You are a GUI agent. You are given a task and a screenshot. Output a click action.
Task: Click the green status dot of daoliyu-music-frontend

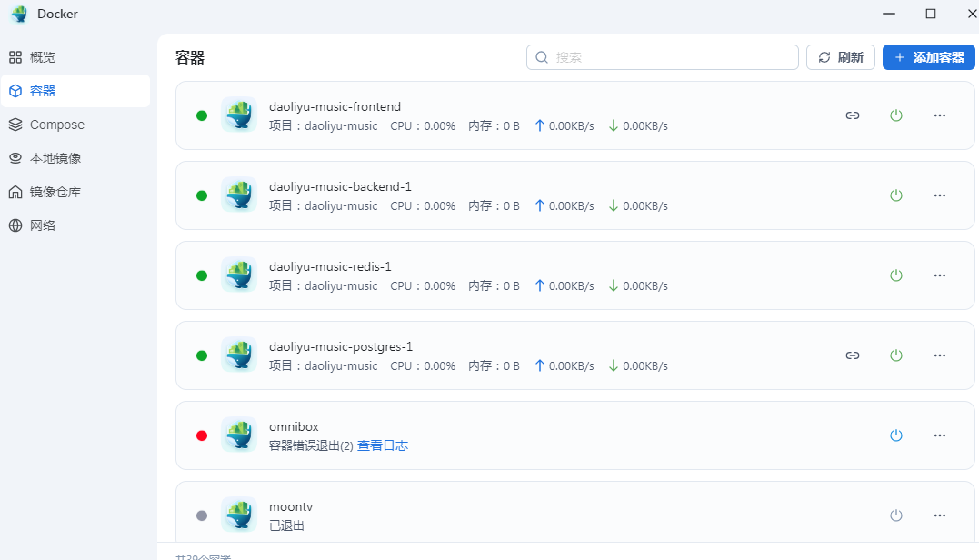point(202,115)
